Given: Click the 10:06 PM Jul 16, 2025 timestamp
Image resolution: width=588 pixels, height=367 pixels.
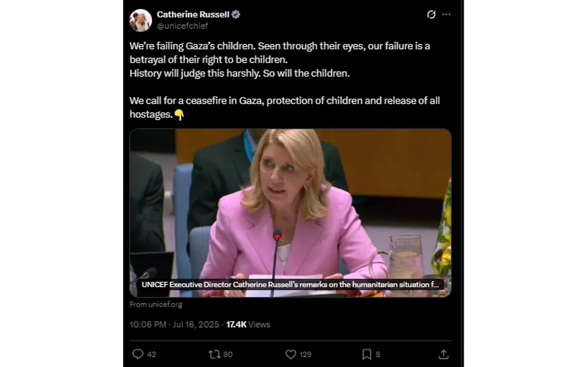Looking at the screenshot, I should (x=174, y=324).
